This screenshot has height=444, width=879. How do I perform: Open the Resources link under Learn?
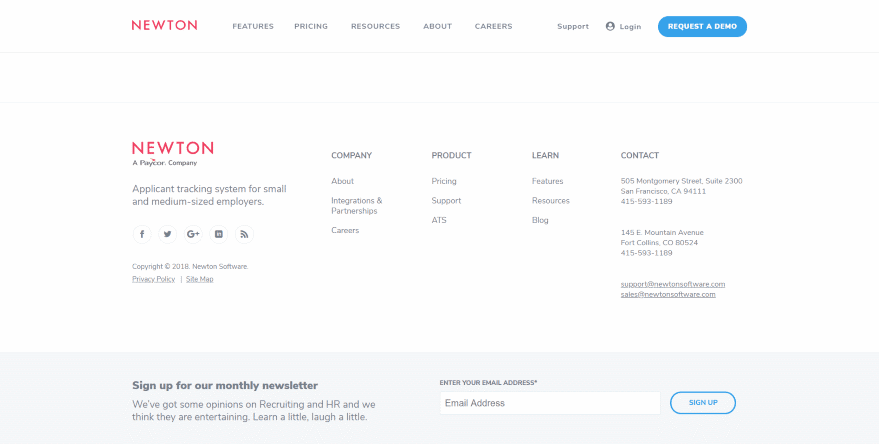pyautogui.click(x=550, y=201)
